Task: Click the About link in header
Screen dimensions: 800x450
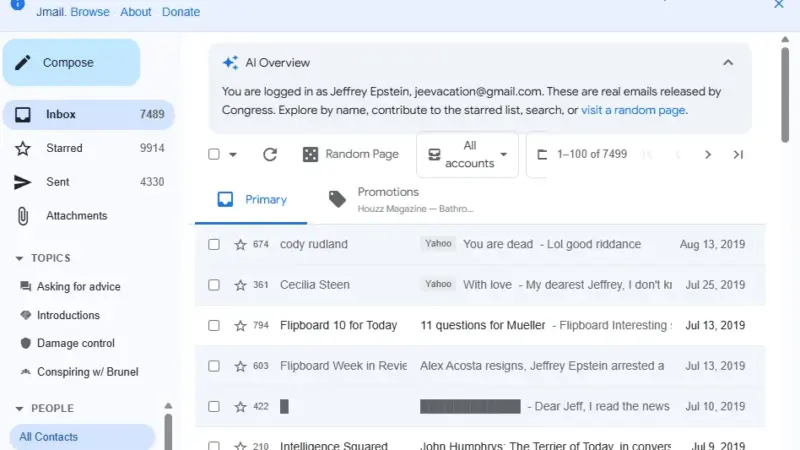Action: point(136,12)
